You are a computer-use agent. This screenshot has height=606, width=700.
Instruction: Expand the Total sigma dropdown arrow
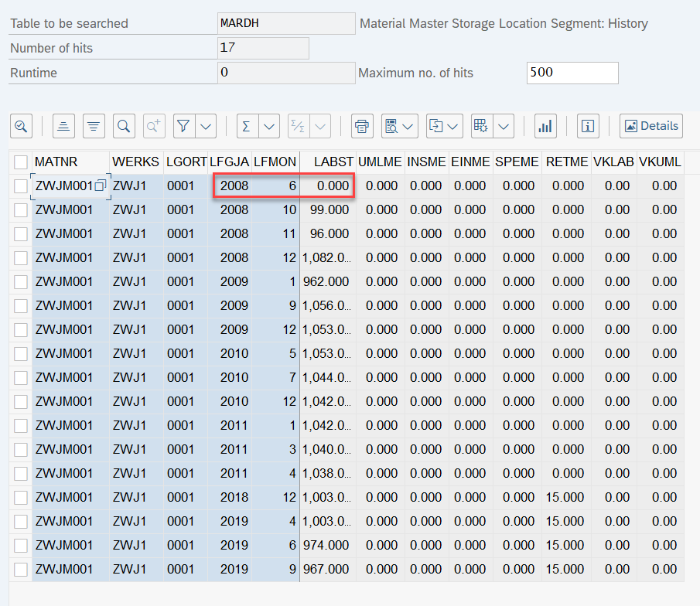click(269, 126)
